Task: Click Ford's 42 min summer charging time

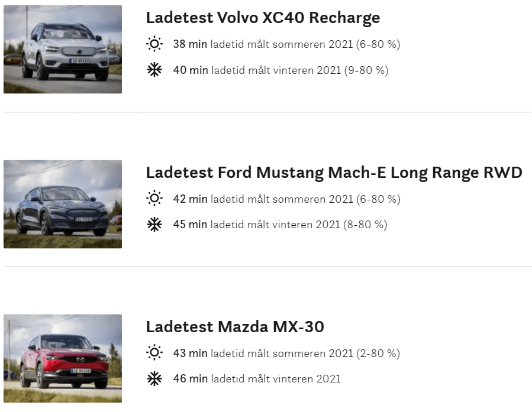Action: 190,199
